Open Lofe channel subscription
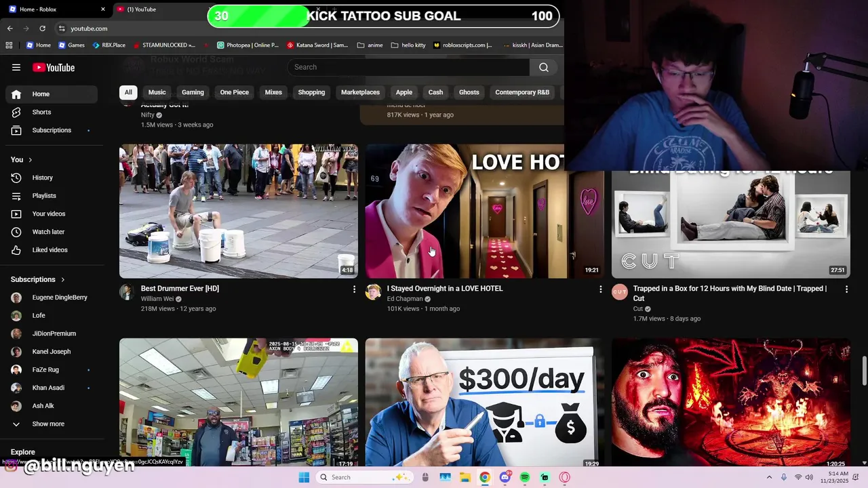Image resolution: width=868 pixels, height=488 pixels. pos(52,315)
